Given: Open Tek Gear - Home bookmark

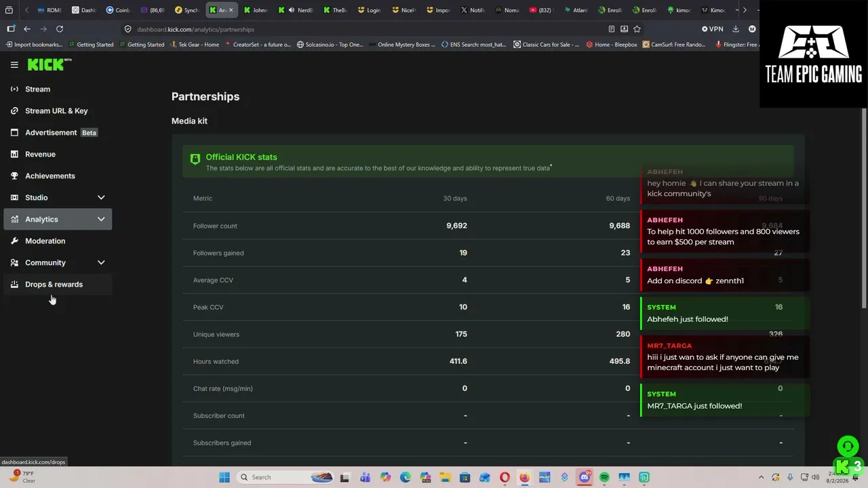Looking at the screenshot, I should [194, 45].
